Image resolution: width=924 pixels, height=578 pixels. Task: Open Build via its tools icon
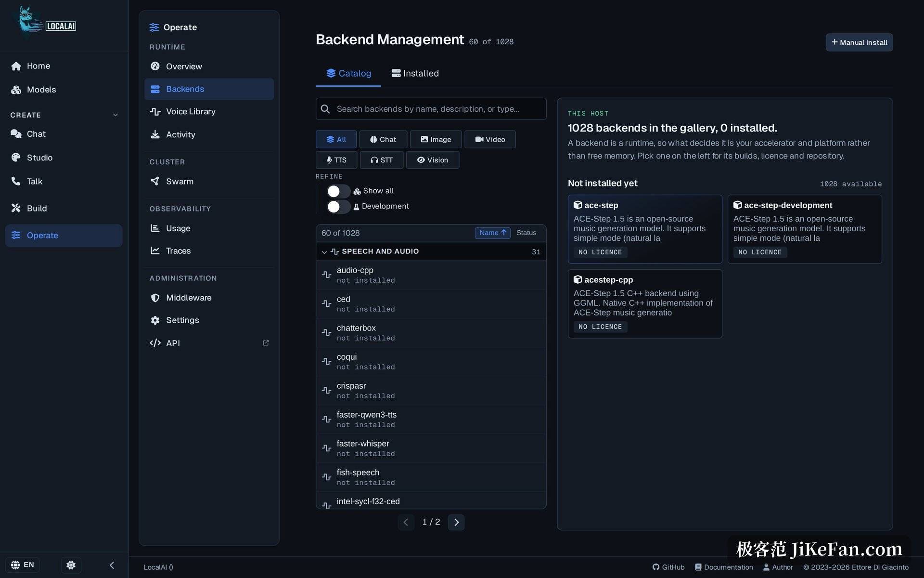[x=16, y=208]
